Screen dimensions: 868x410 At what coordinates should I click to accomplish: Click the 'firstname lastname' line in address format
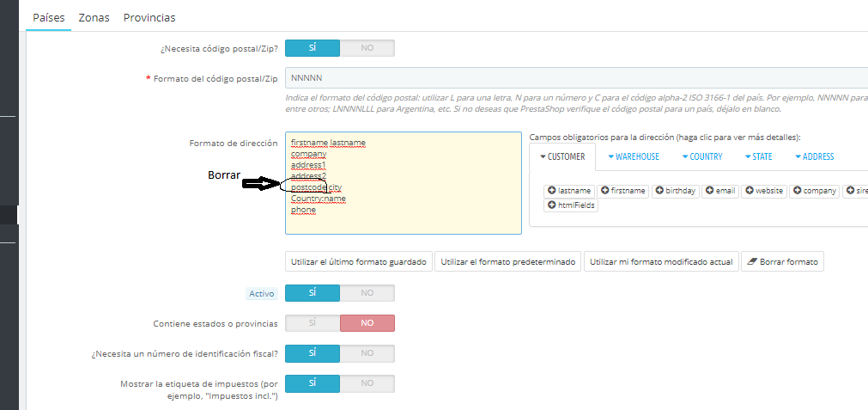(328, 143)
